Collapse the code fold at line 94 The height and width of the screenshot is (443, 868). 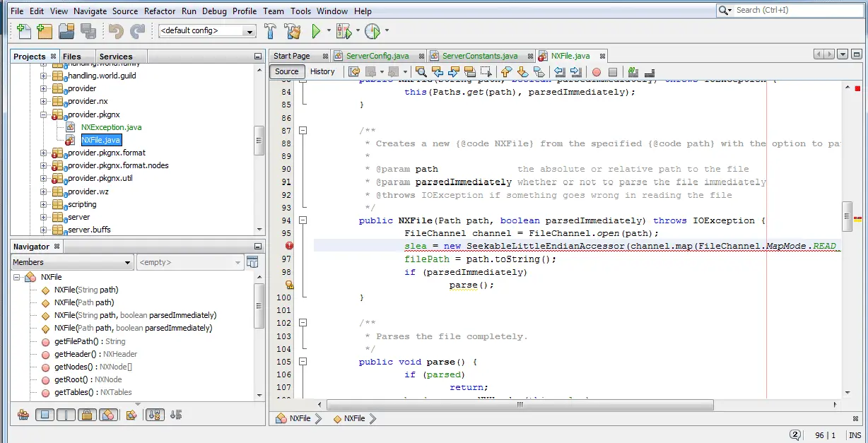click(303, 220)
